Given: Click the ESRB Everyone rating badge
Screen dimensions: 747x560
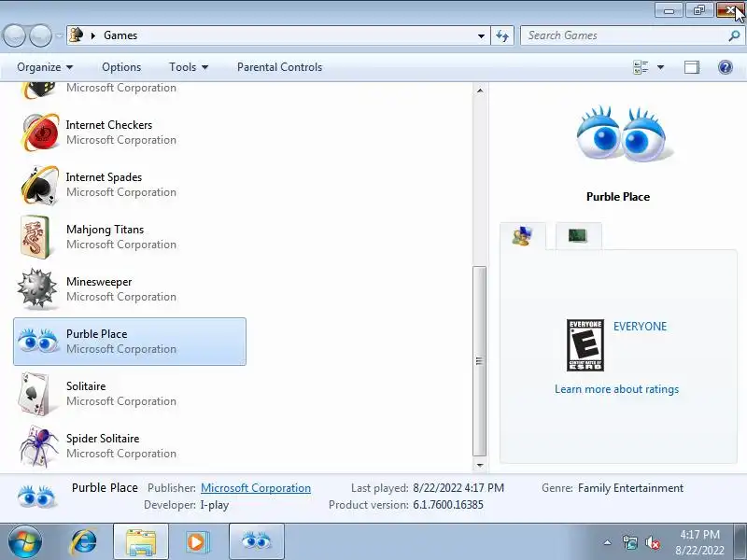Looking at the screenshot, I should pos(585,345).
